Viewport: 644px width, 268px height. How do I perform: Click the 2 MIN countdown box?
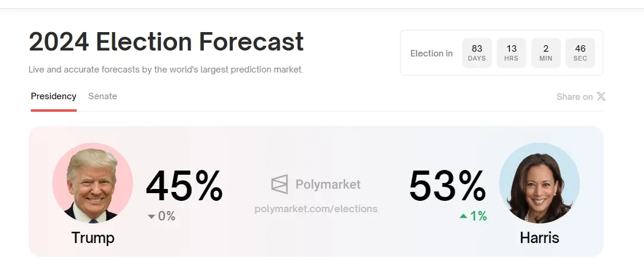tap(546, 53)
